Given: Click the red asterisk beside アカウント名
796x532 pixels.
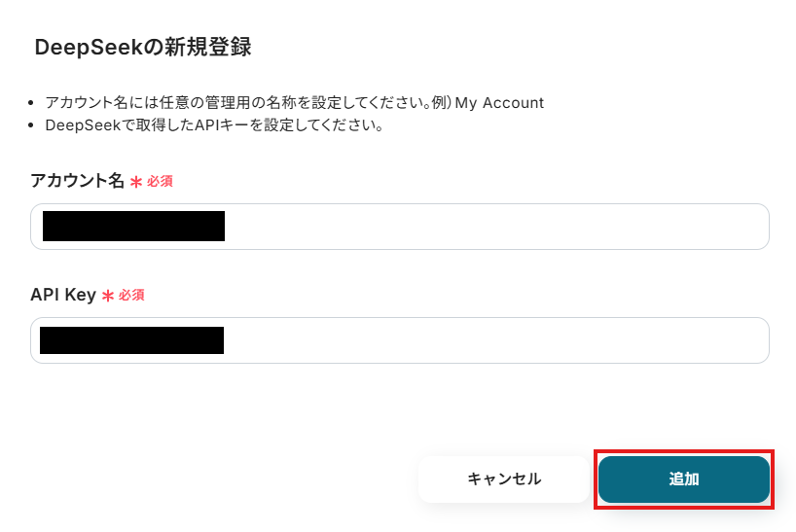Looking at the screenshot, I should coord(136,182).
